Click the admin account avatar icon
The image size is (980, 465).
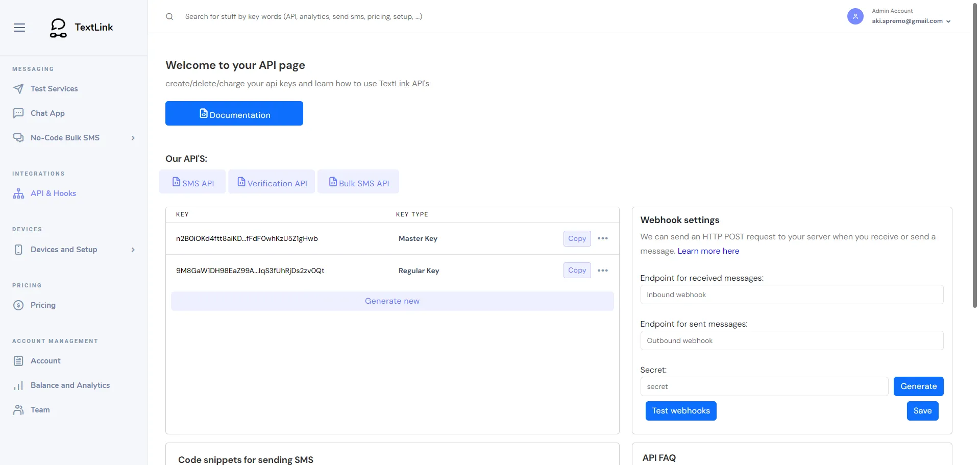tap(855, 16)
